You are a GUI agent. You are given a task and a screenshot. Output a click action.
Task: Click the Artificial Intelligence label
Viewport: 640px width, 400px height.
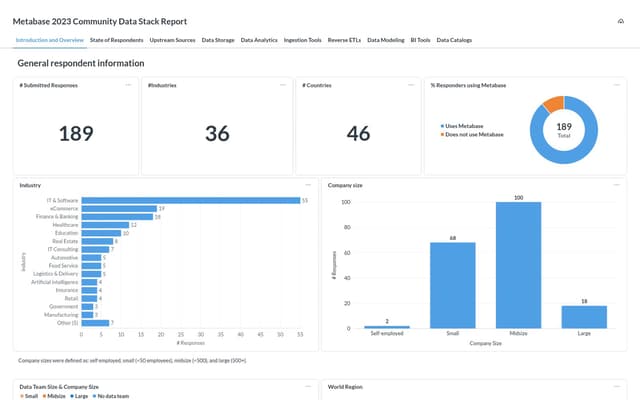coord(55,282)
